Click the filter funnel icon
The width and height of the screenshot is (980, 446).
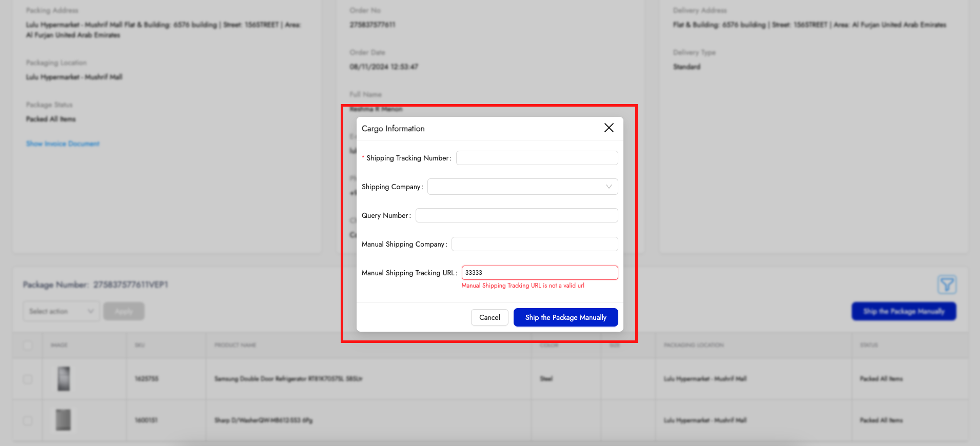point(947,285)
